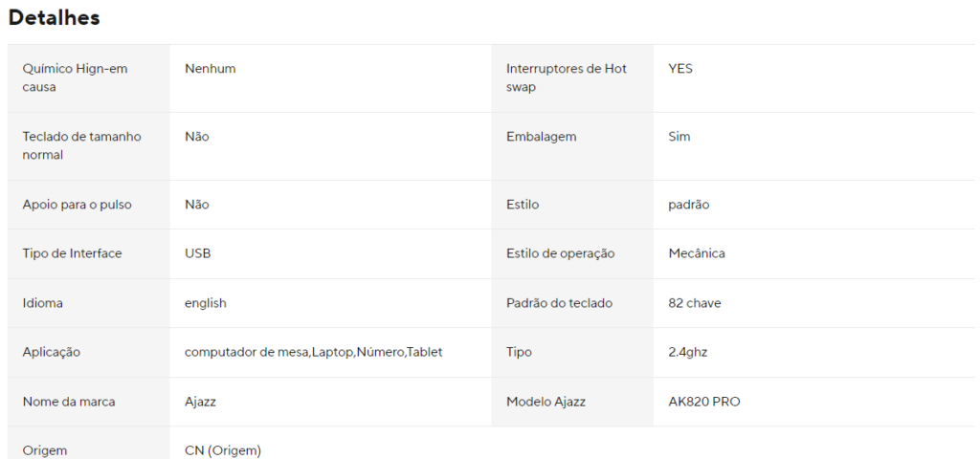Screen dimensions: 980x459
Task: Select the AK820 PRO model value
Action: point(703,402)
